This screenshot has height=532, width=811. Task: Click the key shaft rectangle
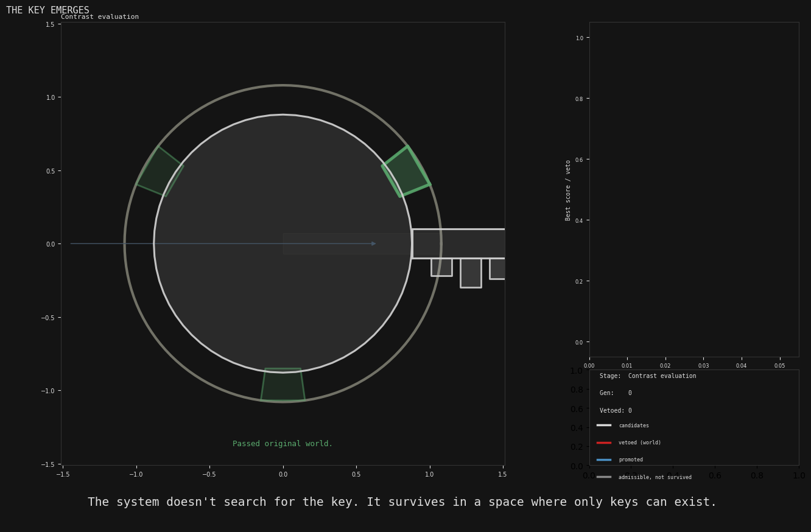[x=458, y=243]
